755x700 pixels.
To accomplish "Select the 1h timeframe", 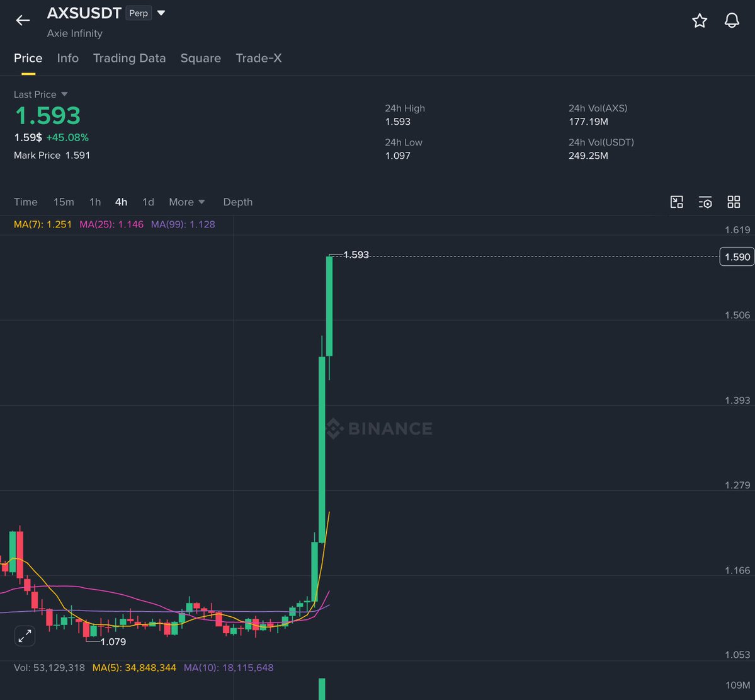I will [95, 202].
